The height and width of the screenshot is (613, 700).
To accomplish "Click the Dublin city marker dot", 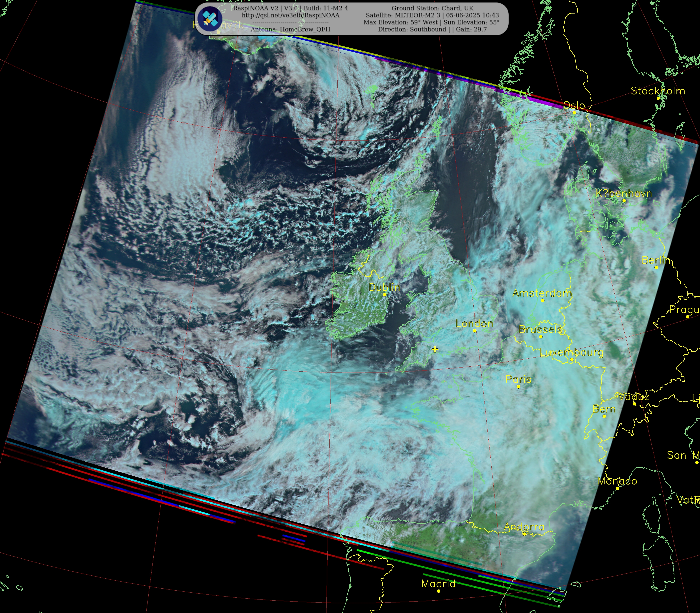I will pos(384,295).
